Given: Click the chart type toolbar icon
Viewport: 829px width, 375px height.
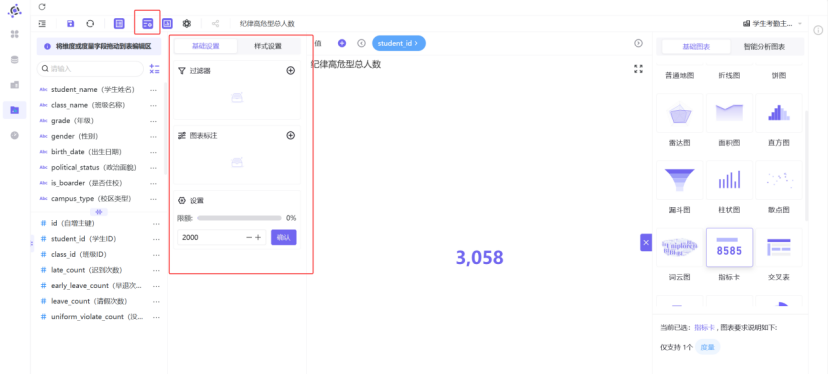Looking at the screenshot, I should [167, 23].
